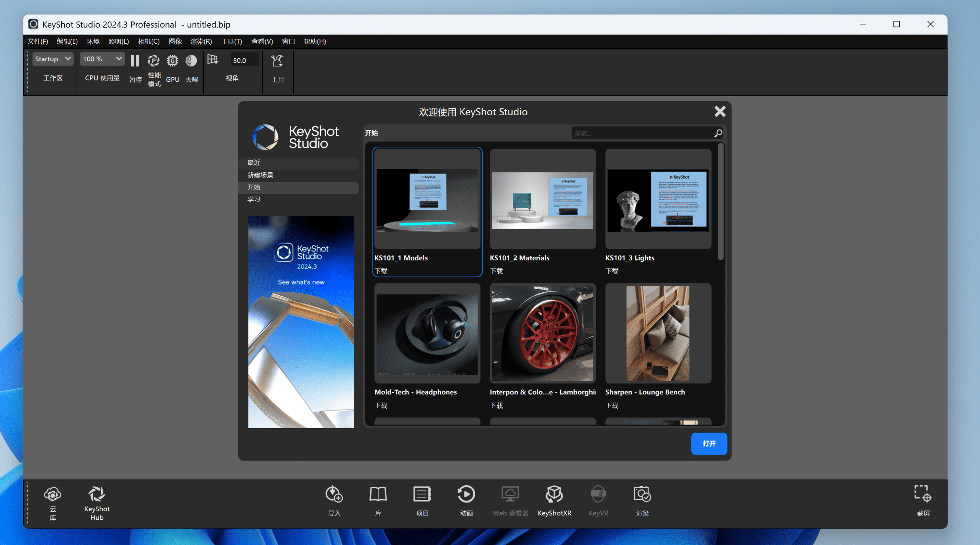Click the toolbar drag handle beside Startup

coord(27,72)
